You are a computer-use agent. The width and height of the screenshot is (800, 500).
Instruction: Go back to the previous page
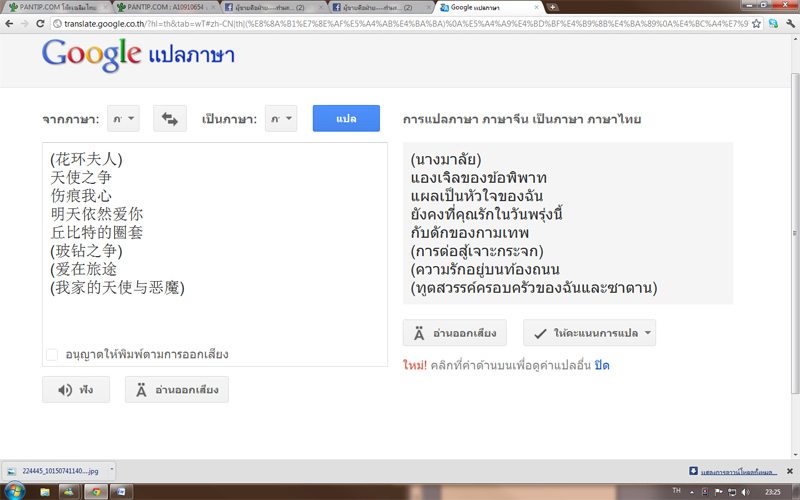9,23
